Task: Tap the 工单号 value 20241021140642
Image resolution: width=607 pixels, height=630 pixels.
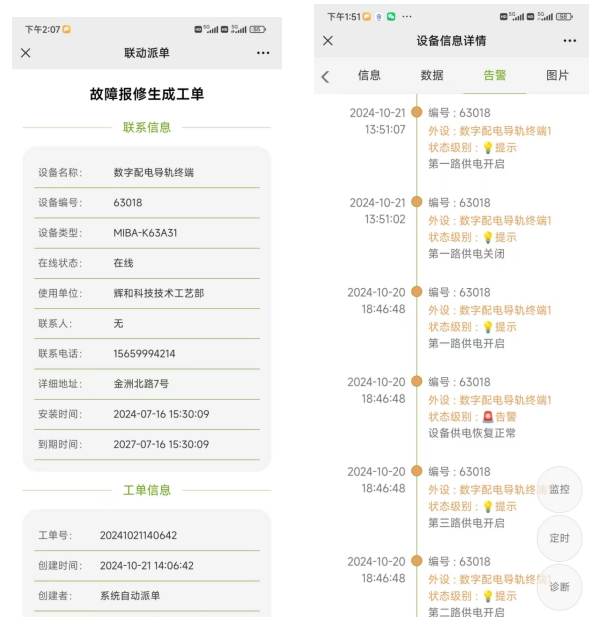Action: point(138,536)
